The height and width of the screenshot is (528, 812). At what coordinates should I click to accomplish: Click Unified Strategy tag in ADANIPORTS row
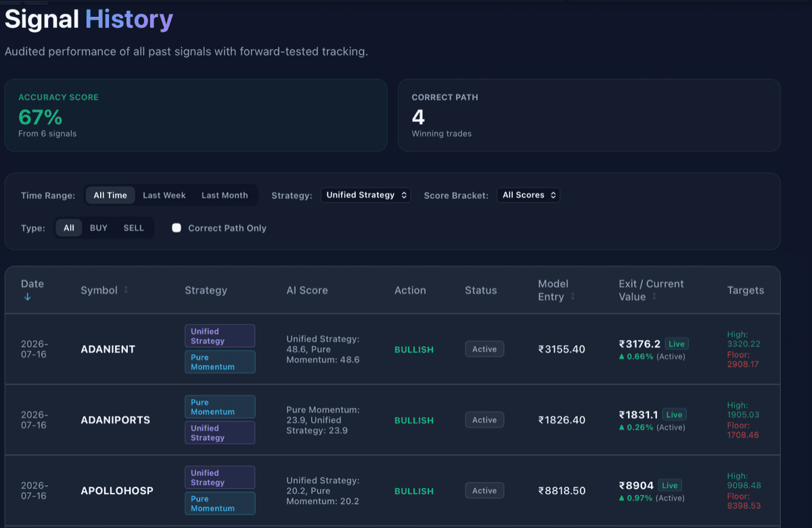[220, 433]
